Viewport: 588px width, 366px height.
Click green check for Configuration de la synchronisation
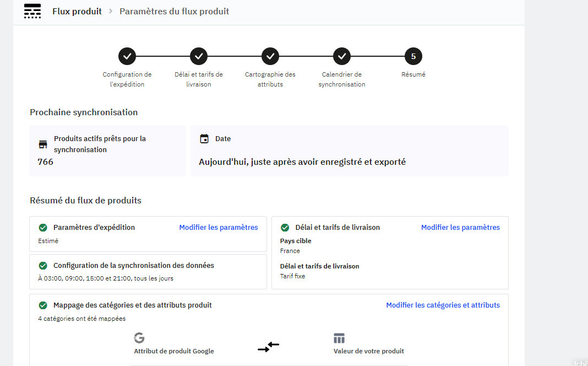(43, 266)
